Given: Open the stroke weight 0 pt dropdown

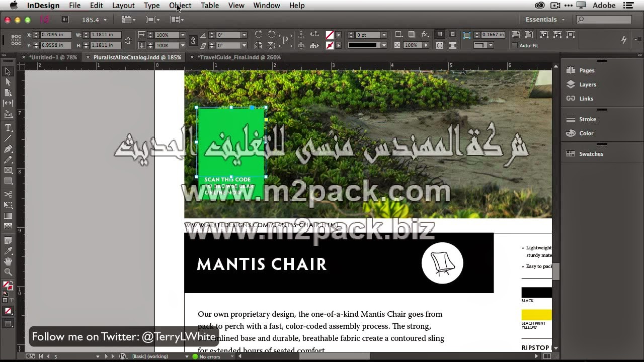Looking at the screenshot, I should [x=384, y=35].
